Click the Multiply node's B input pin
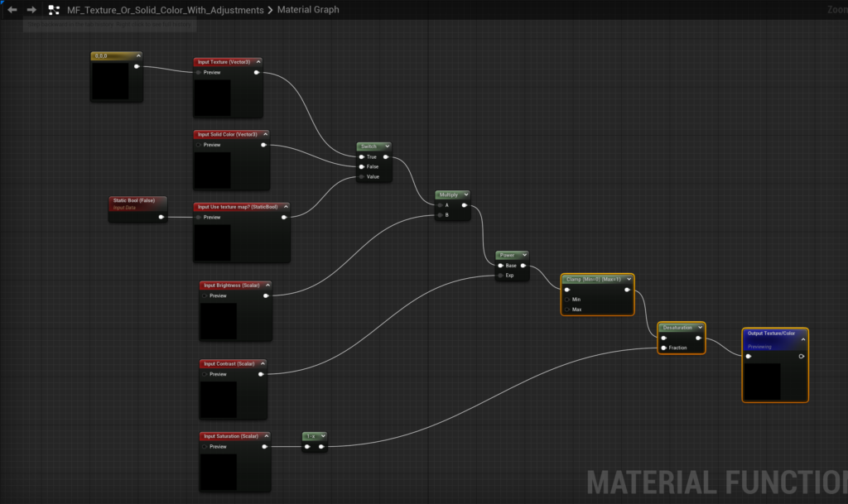The height and width of the screenshot is (504, 848). tap(439, 215)
